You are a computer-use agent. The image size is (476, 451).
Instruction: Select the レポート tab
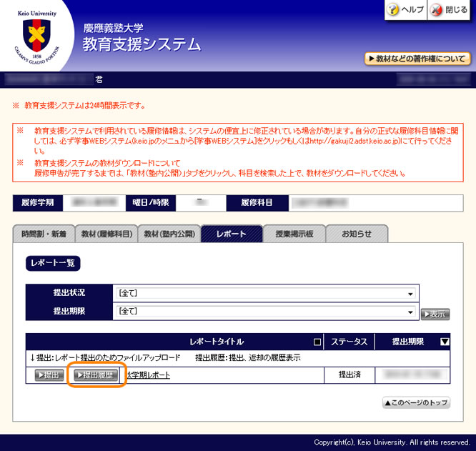(231, 234)
